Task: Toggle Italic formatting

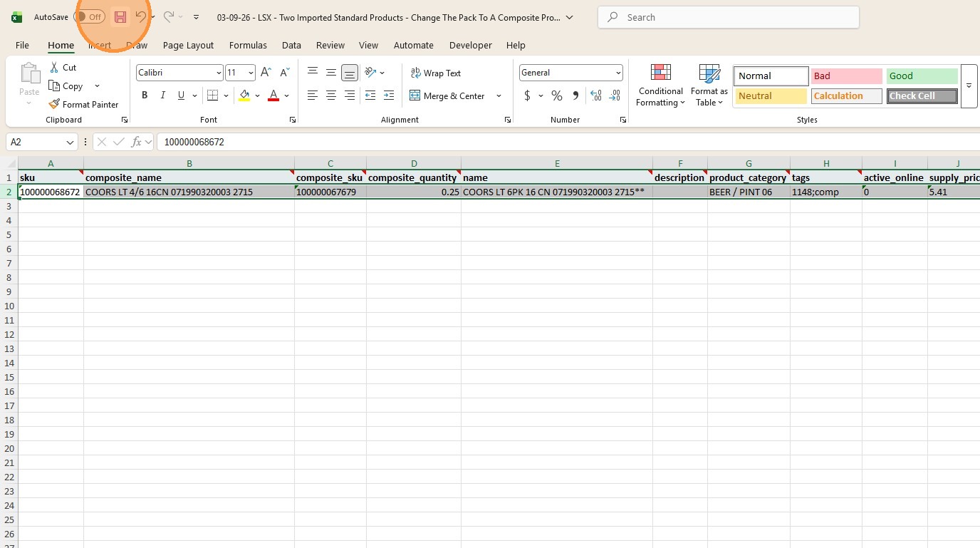Action: (x=163, y=95)
